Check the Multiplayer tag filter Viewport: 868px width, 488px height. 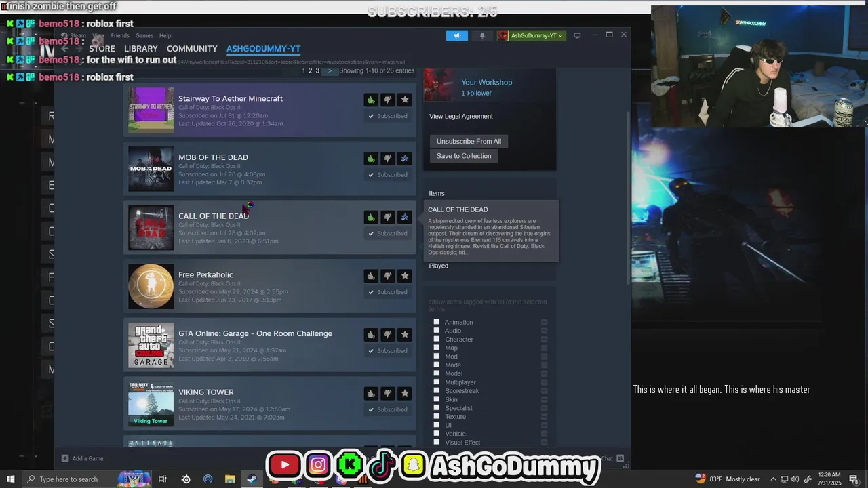437,382
